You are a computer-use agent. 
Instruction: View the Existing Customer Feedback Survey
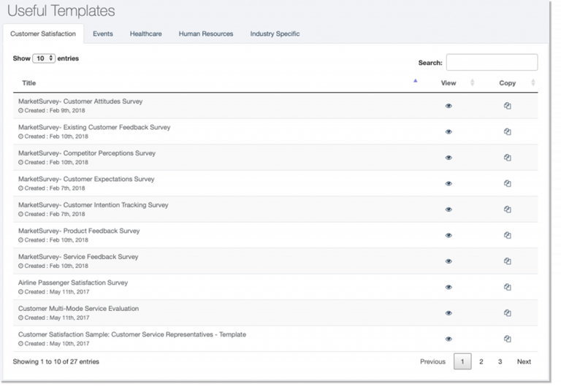(x=449, y=131)
